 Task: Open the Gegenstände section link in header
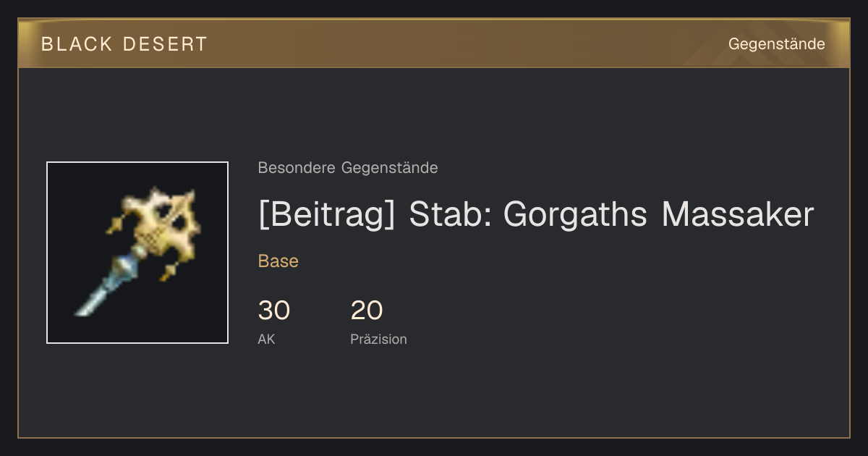776,44
